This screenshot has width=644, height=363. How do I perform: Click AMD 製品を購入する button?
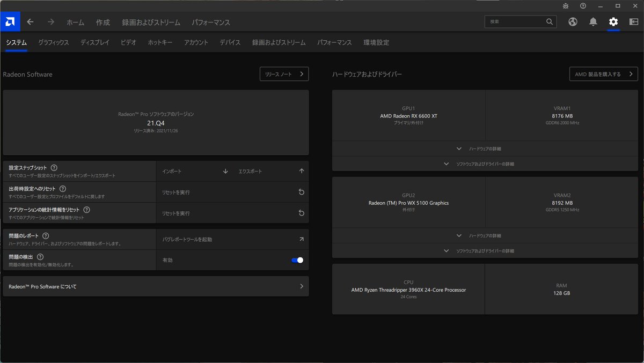point(604,74)
